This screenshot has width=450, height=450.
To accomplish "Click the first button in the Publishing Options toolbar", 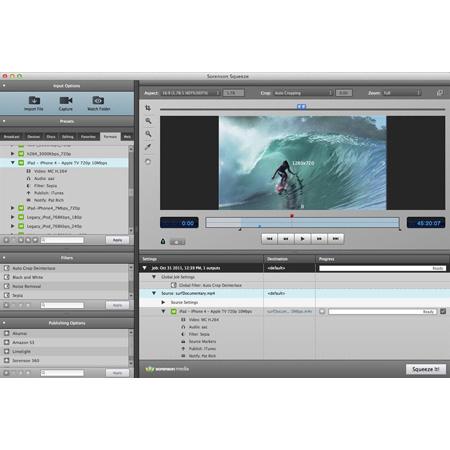I will [6, 373].
